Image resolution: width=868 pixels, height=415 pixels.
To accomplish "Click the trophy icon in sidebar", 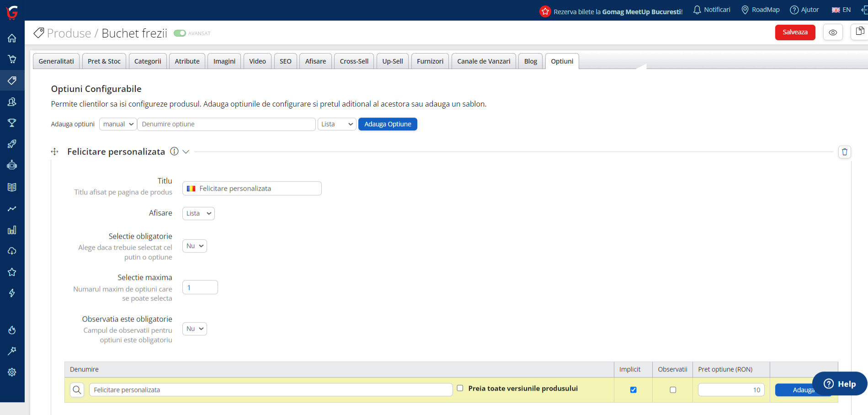I will 12,123.
